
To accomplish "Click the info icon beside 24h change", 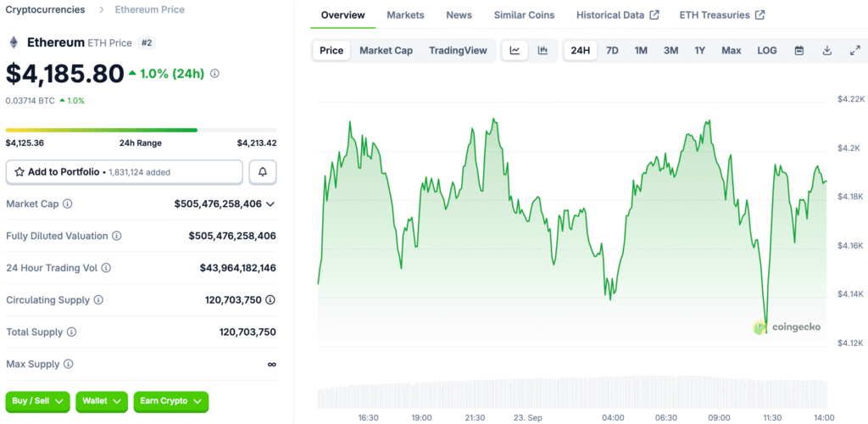I will coord(214,73).
